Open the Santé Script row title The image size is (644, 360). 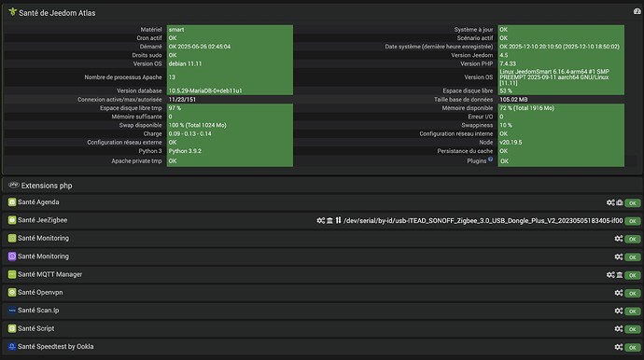click(35, 328)
